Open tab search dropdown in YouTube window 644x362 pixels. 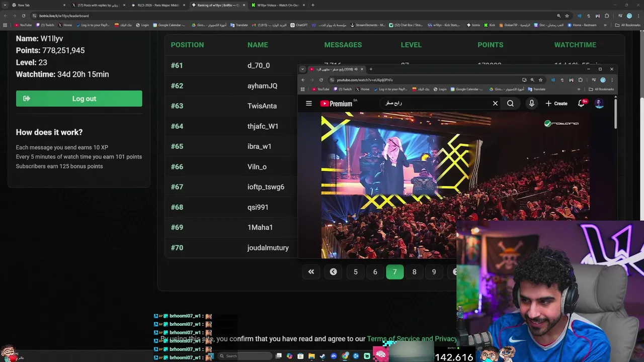tap(302, 69)
